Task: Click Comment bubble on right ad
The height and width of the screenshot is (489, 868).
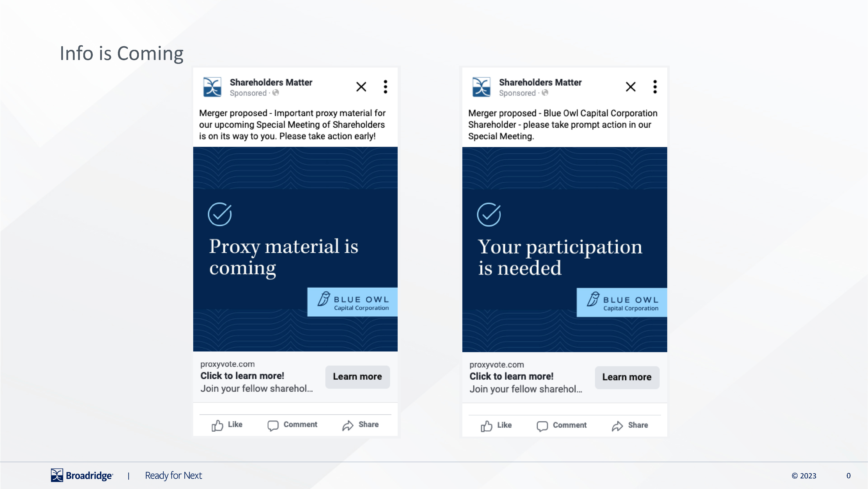Action: click(542, 426)
